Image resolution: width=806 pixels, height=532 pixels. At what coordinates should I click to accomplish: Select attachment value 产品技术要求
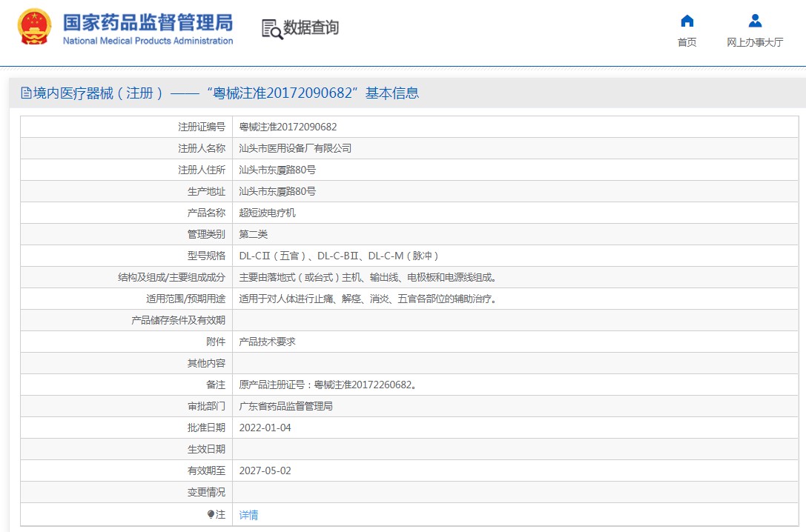click(x=267, y=342)
